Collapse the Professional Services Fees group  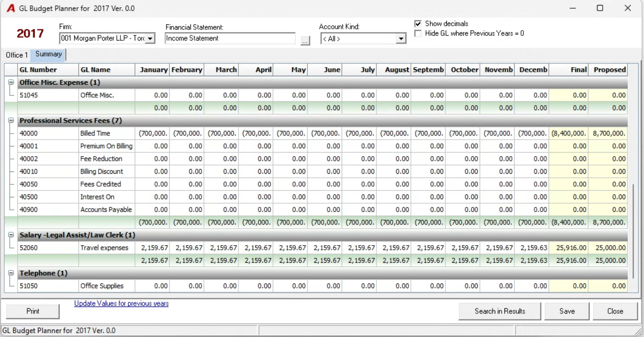coord(11,120)
